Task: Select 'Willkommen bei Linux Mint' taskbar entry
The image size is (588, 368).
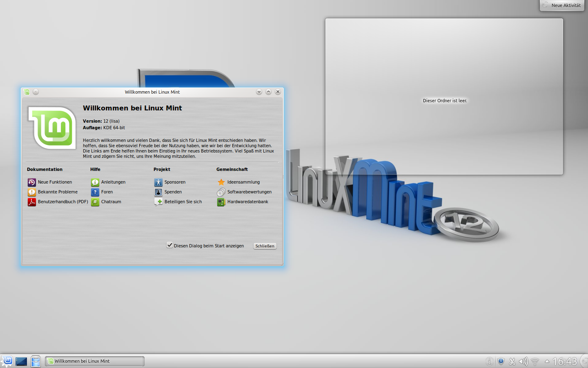Action: point(95,361)
